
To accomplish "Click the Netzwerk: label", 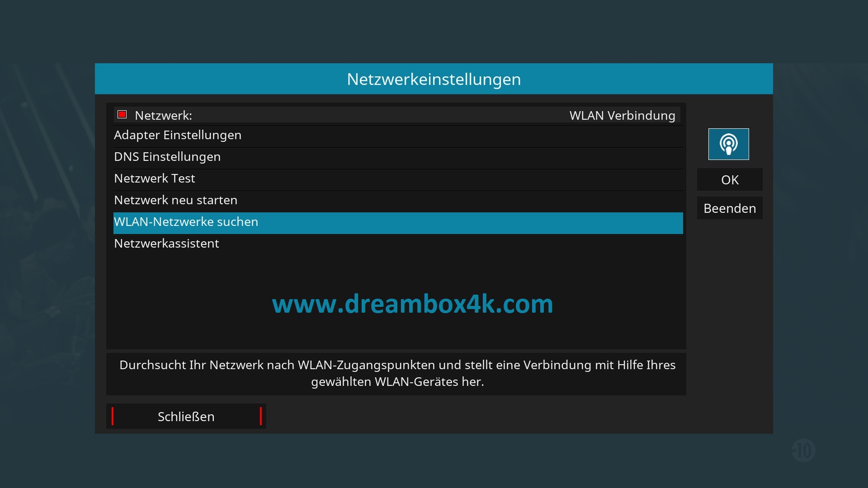I will click(163, 116).
